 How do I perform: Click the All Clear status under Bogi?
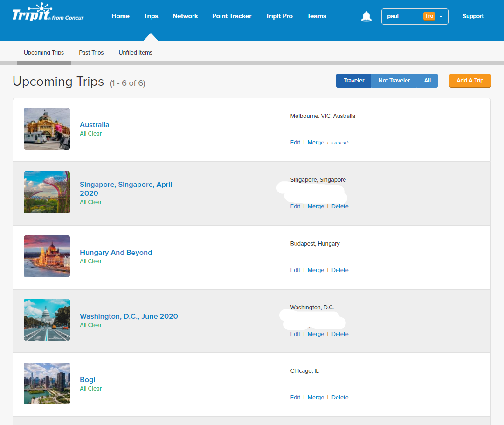90,389
